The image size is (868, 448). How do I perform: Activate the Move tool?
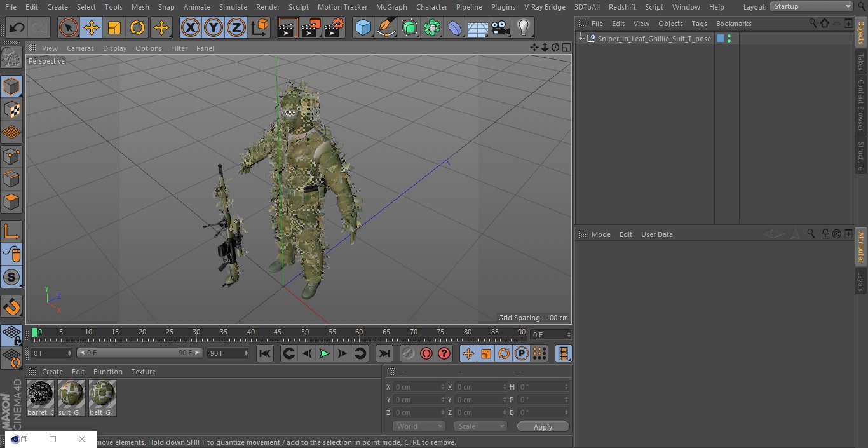point(92,28)
